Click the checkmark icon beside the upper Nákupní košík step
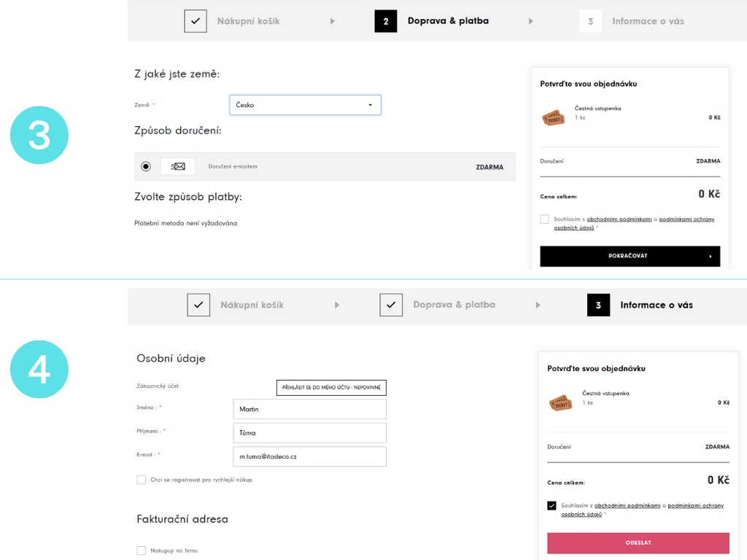The width and height of the screenshot is (747, 560). (196, 21)
